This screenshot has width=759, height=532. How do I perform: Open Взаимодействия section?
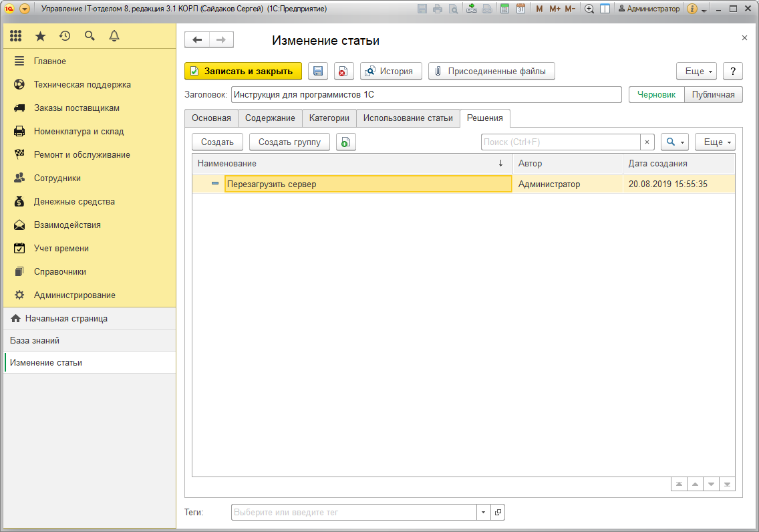pyautogui.click(x=90, y=225)
